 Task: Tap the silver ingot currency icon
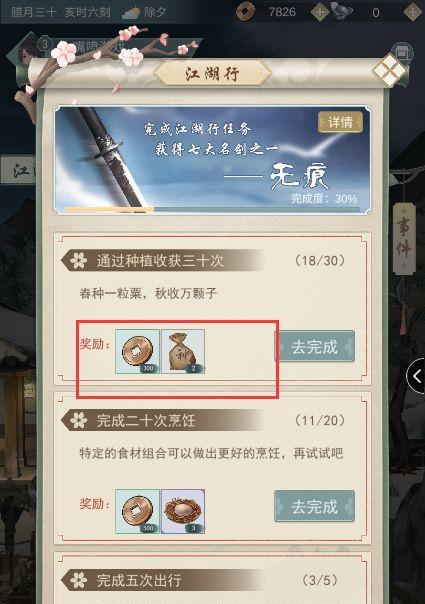tap(342, 11)
